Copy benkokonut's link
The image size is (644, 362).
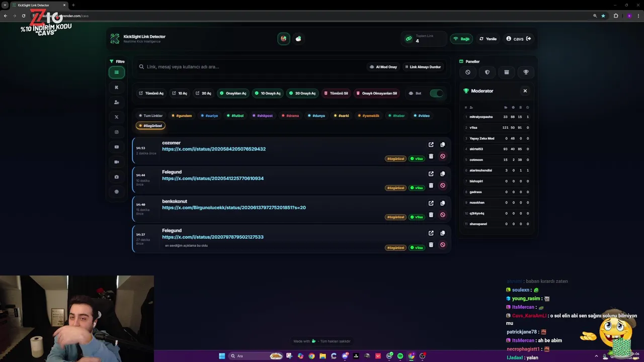tap(443, 203)
